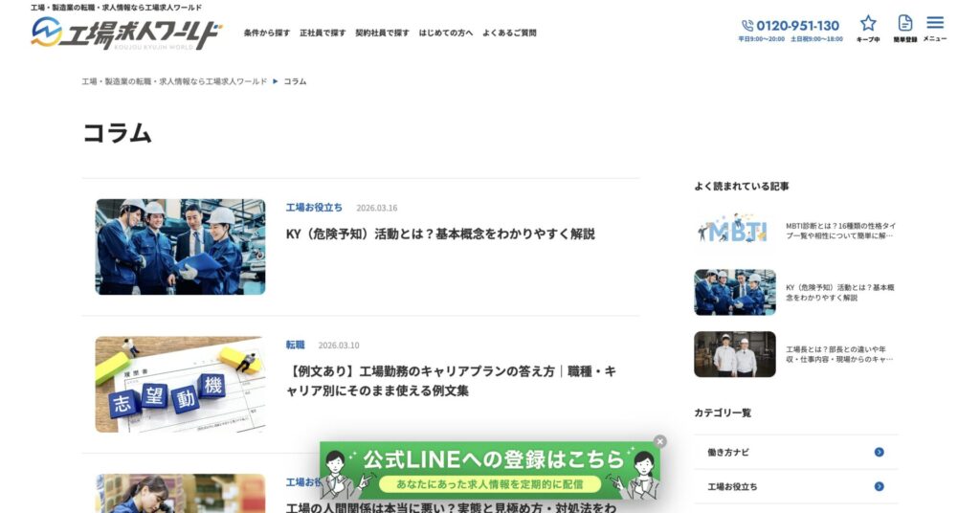Select the date text 2026.03.10

point(339,346)
